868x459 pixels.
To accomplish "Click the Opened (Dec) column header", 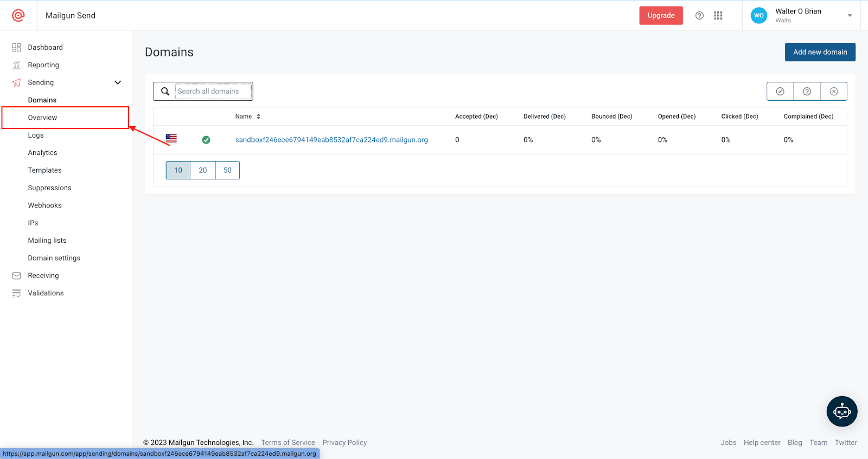I will [676, 117].
